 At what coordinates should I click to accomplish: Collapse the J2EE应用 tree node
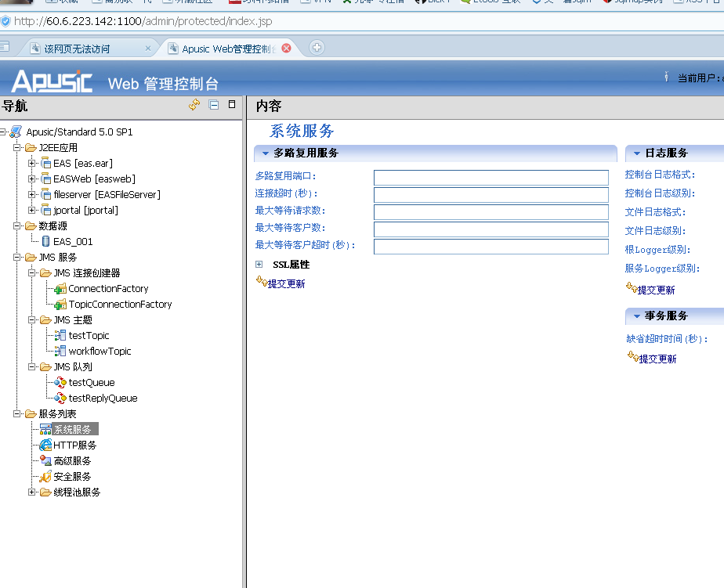coord(17,148)
